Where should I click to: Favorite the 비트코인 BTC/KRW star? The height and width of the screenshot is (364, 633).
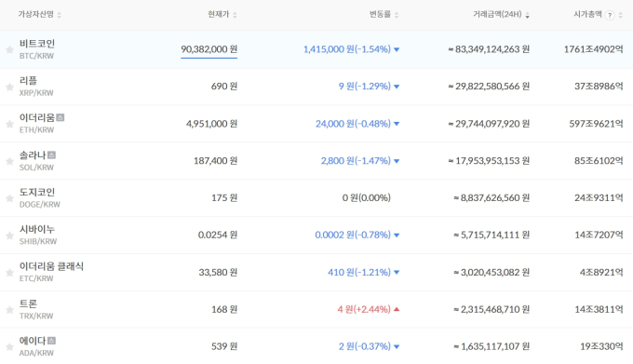[9, 49]
